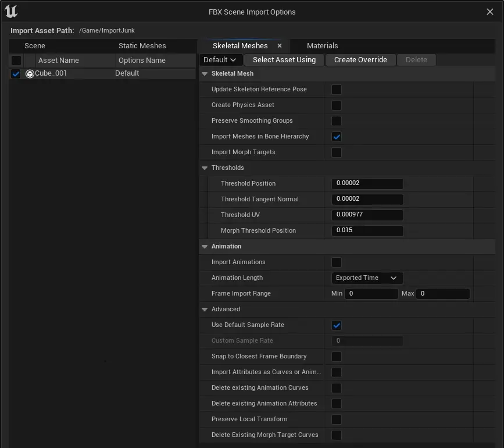The height and width of the screenshot is (448, 504).
Task: Switch to the Scene tab
Action: pyautogui.click(x=35, y=45)
